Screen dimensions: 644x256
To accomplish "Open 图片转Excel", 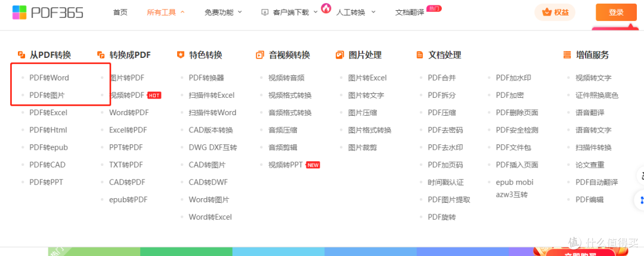I will pos(367,78).
